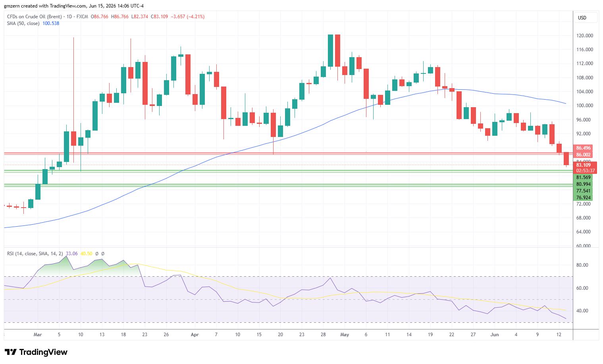Image resolution: width=603 pixels, height=364 pixels.
Task: Click the green 77.541 price axis label
Action: (584, 191)
